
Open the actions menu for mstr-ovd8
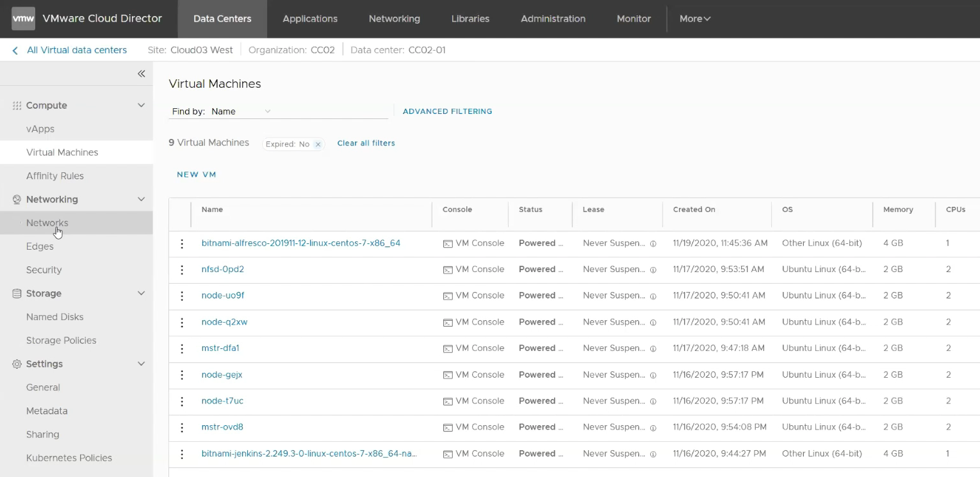point(182,427)
